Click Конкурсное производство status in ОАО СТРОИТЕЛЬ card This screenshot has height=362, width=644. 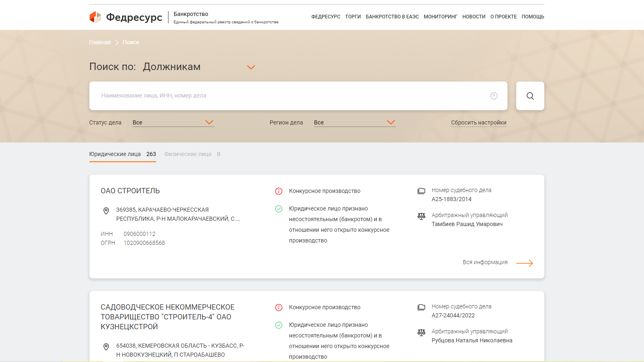tap(325, 191)
